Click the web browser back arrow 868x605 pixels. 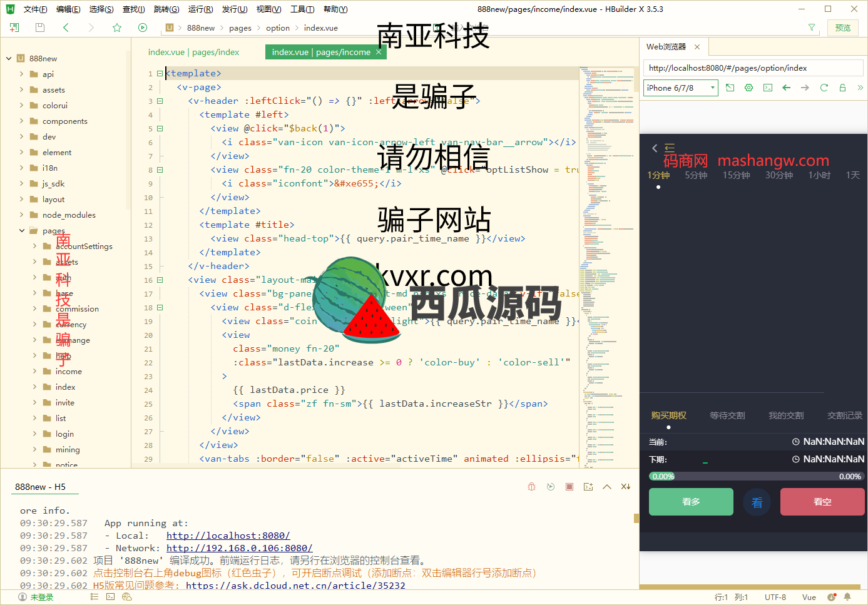[787, 88]
